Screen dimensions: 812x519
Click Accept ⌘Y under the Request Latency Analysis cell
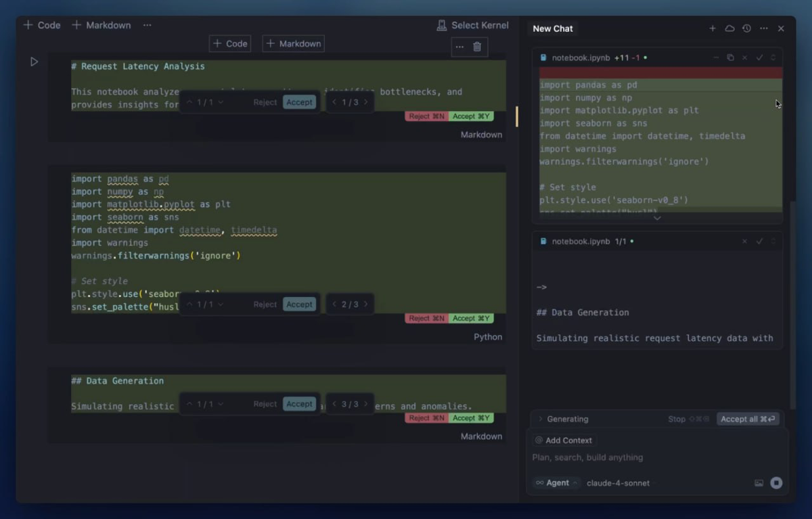click(471, 116)
